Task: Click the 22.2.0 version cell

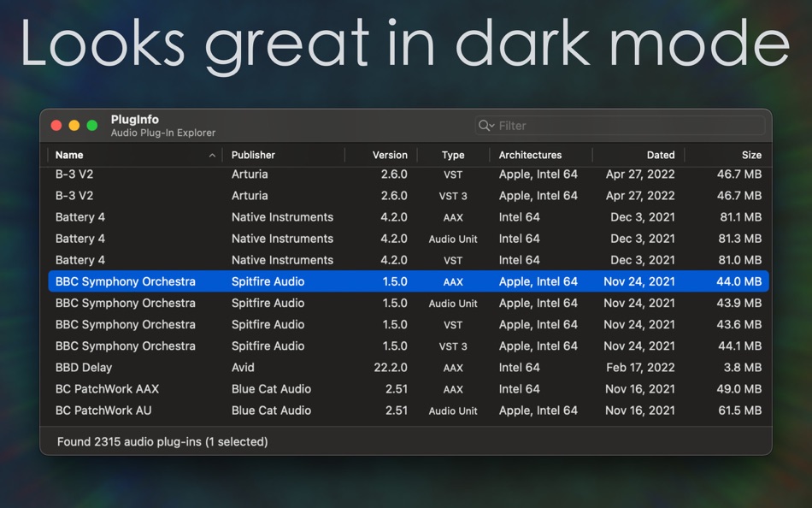Action: pos(391,368)
